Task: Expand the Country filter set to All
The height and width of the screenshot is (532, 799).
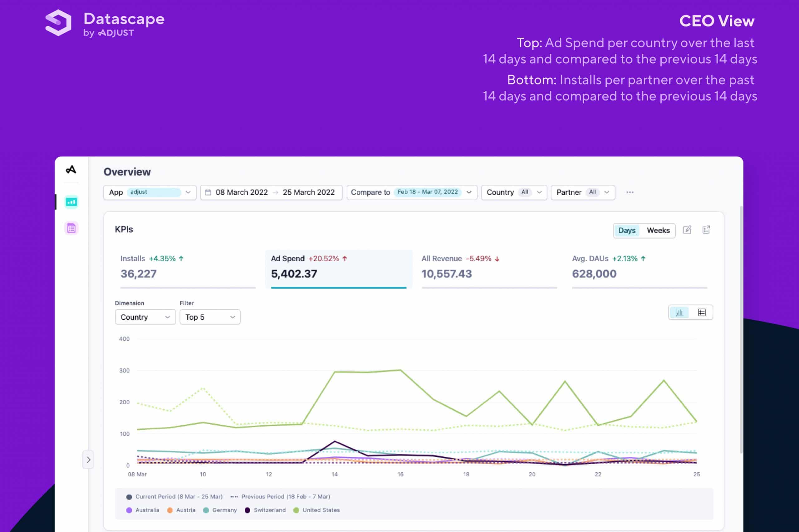Action: click(x=513, y=192)
